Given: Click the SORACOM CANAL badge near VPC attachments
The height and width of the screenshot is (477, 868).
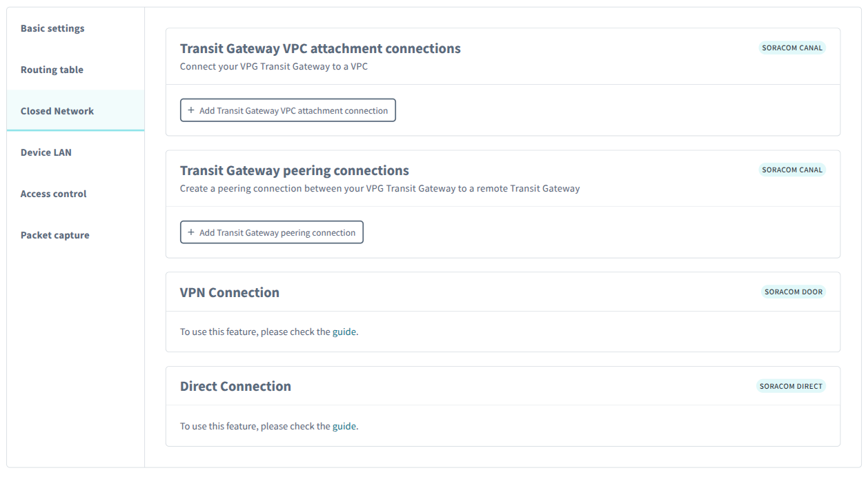Looking at the screenshot, I should click(791, 48).
